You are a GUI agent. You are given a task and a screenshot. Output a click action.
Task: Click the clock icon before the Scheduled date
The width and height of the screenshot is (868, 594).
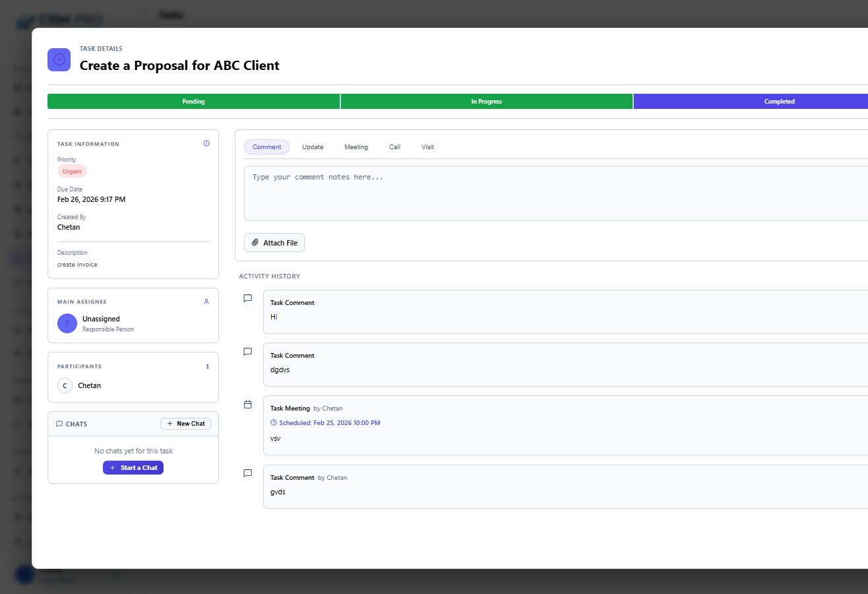pos(274,422)
